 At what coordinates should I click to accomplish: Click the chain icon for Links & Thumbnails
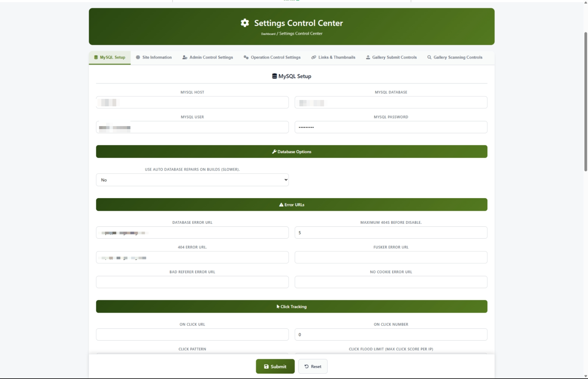pos(314,57)
